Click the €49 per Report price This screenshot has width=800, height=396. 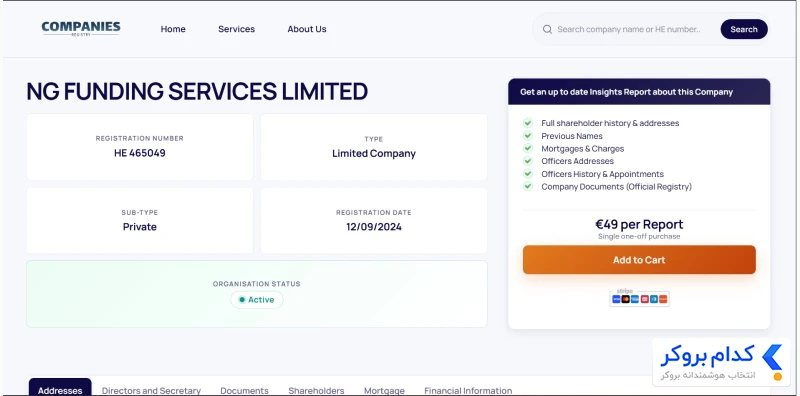(639, 224)
